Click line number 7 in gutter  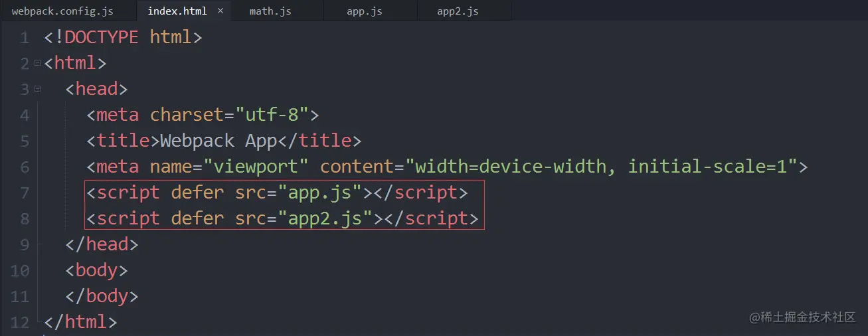pos(24,193)
